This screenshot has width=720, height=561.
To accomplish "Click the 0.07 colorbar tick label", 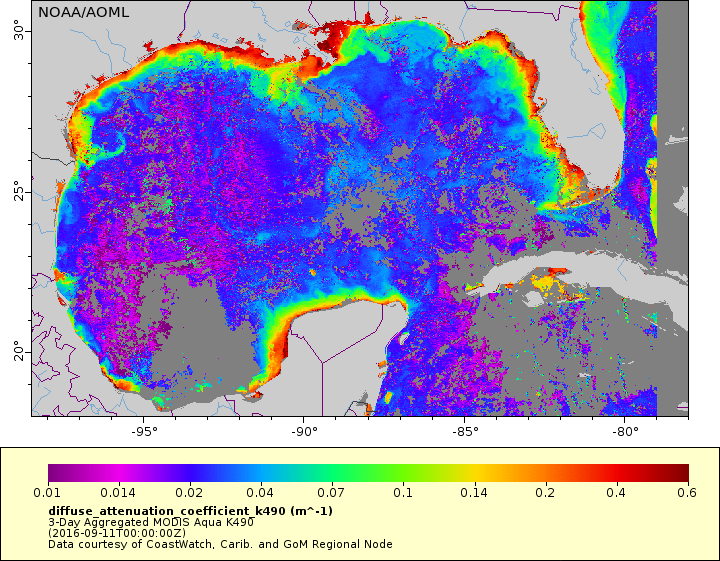I will pos(331,493).
